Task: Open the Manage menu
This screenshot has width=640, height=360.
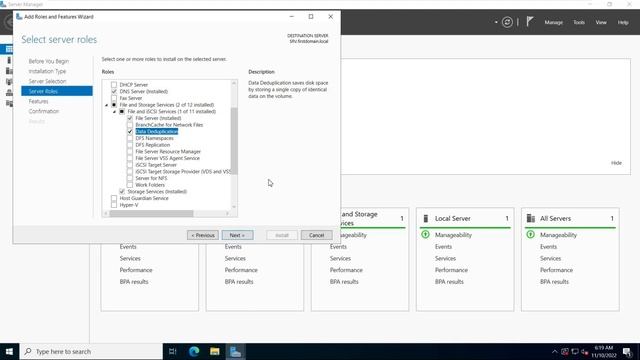Action: click(x=553, y=22)
